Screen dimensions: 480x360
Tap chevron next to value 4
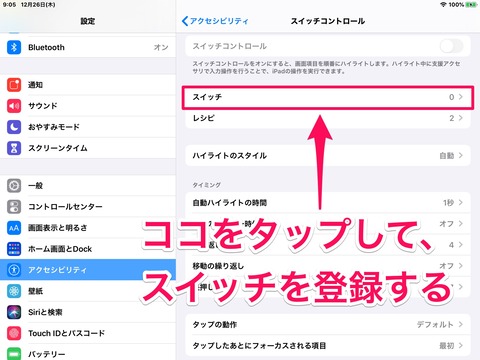tap(461, 245)
